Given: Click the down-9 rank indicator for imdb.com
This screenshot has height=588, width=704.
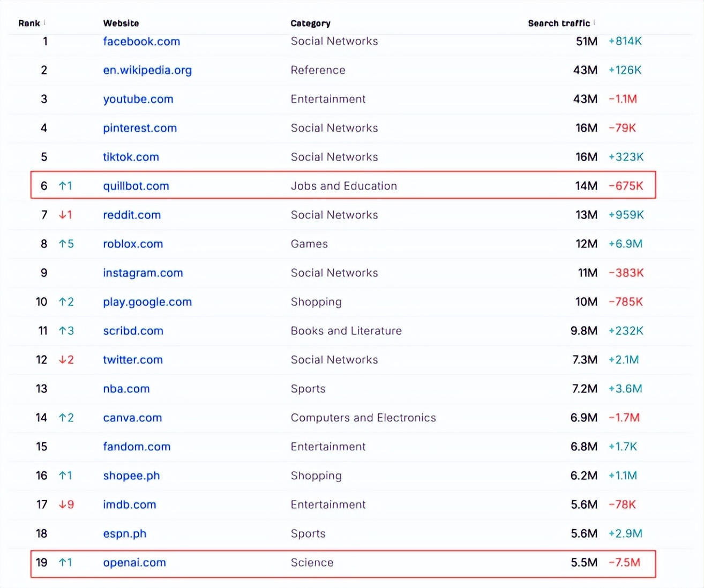Looking at the screenshot, I should [66, 504].
